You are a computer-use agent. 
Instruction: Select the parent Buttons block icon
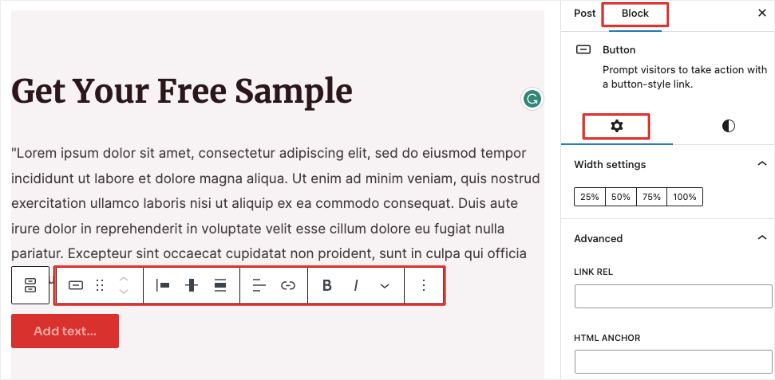[30, 285]
